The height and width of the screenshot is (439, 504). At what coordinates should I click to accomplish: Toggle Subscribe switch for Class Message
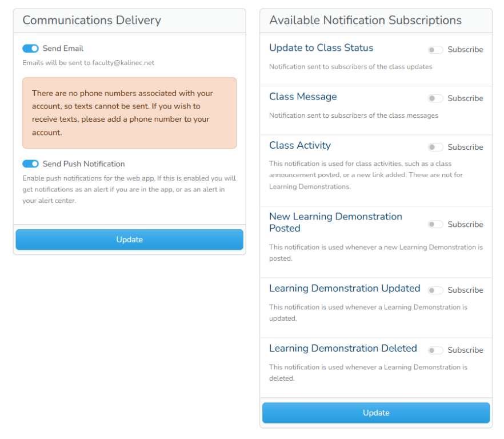(x=435, y=98)
